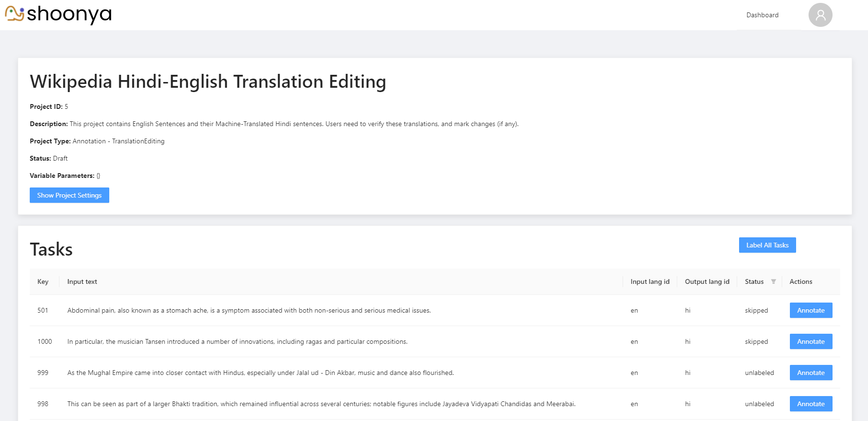Viewport: 868px width, 421px height.
Task: Click the Status column header label
Action: pos(754,281)
